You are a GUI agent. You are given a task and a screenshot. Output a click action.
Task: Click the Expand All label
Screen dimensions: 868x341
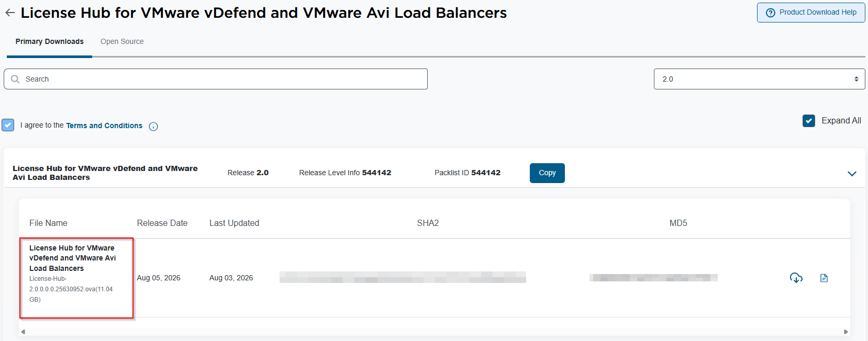point(841,121)
